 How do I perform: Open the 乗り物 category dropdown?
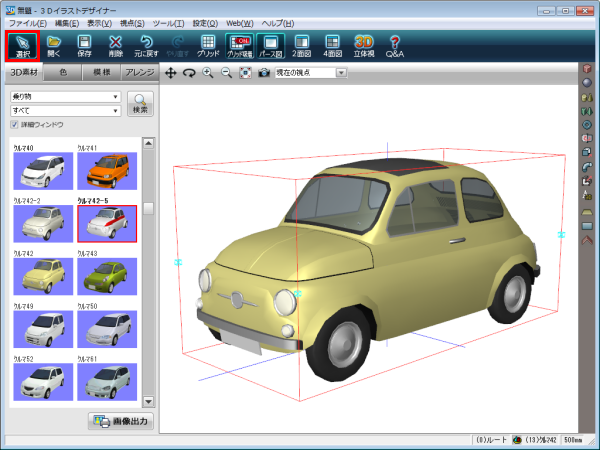pyautogui.click(x=65, y=97)
